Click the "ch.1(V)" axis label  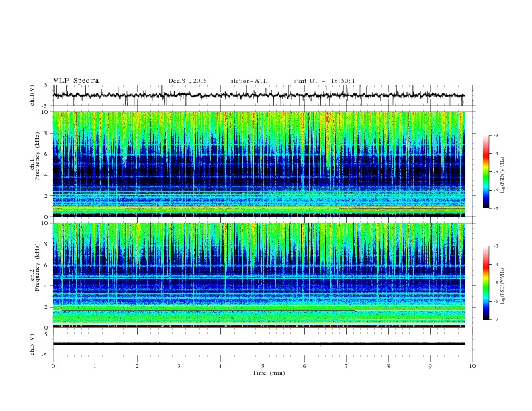[x=32, y=95]
